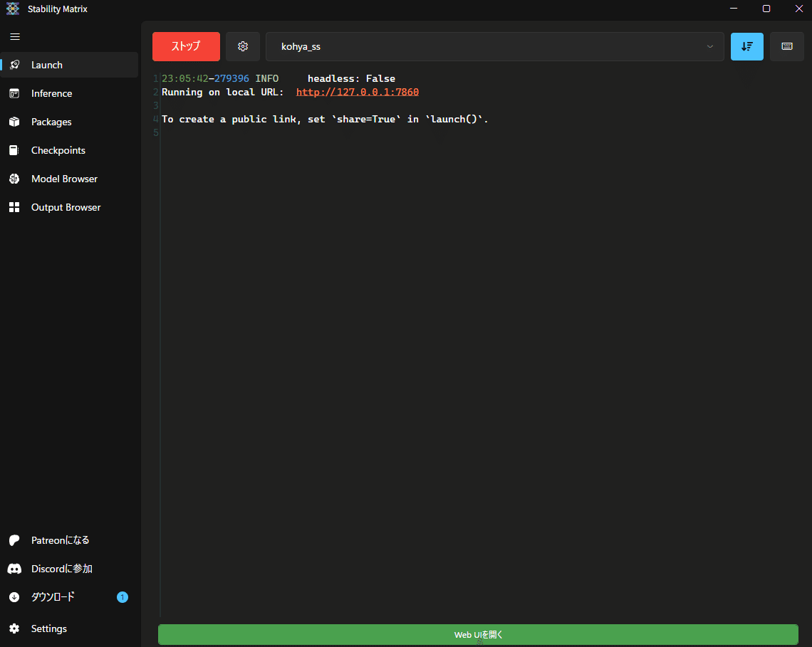812x647 pixels.
Task: Click the Output Browser grid icon
Action: (14, 207)
